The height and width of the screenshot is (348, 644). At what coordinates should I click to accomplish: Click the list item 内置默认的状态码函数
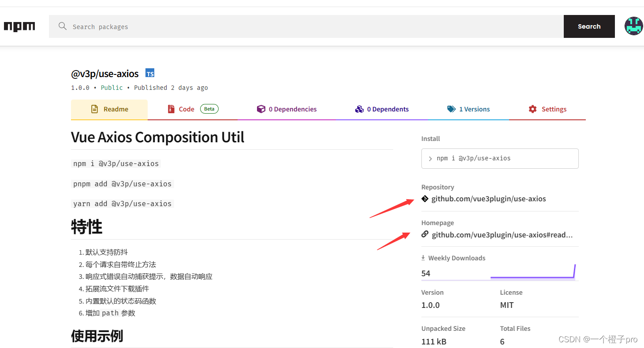click(x=121, y=301)
